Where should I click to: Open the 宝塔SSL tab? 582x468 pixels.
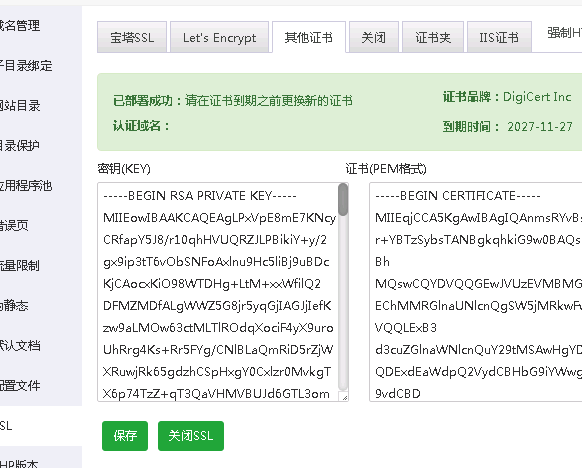point(132,37)
